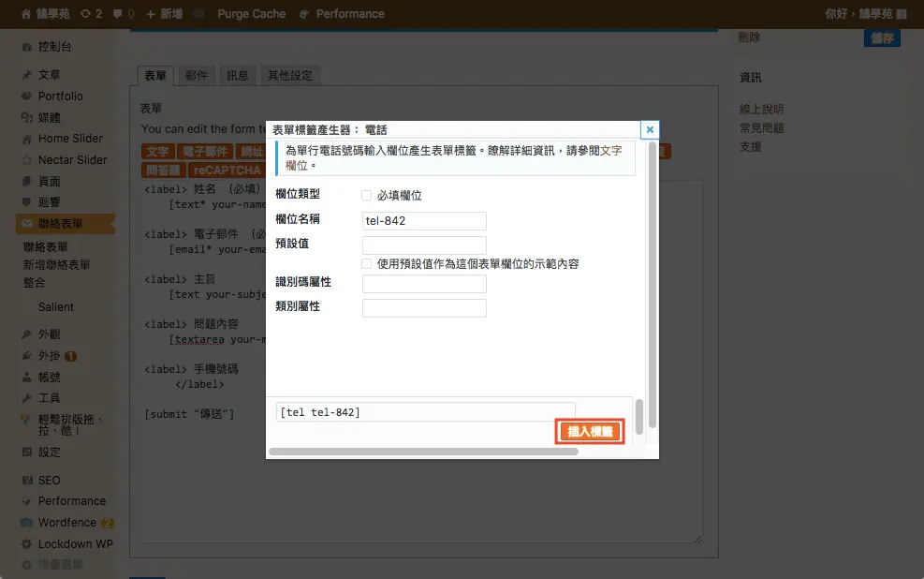The width and height of the screenshot is (924, 579).
Task: Click the 外觀 appearance brush icon
Action: (26, 334)
